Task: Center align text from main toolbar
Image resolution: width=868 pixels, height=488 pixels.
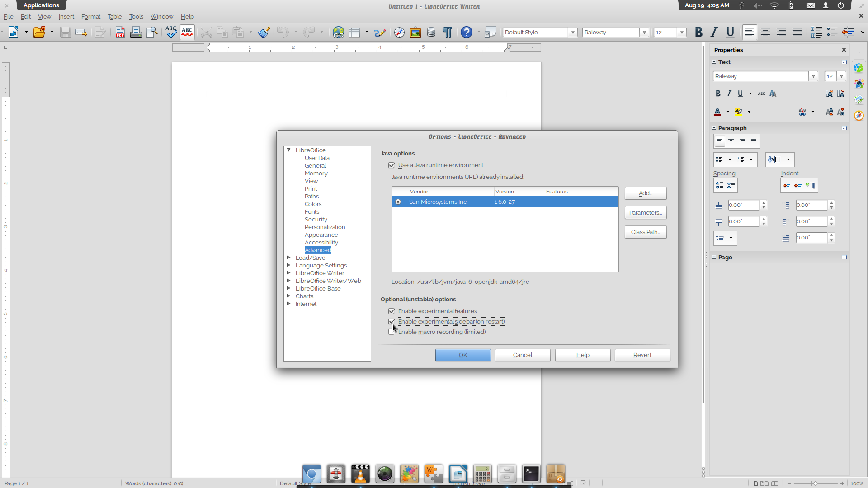Action: pyautogui.click(x=765, y=32)
